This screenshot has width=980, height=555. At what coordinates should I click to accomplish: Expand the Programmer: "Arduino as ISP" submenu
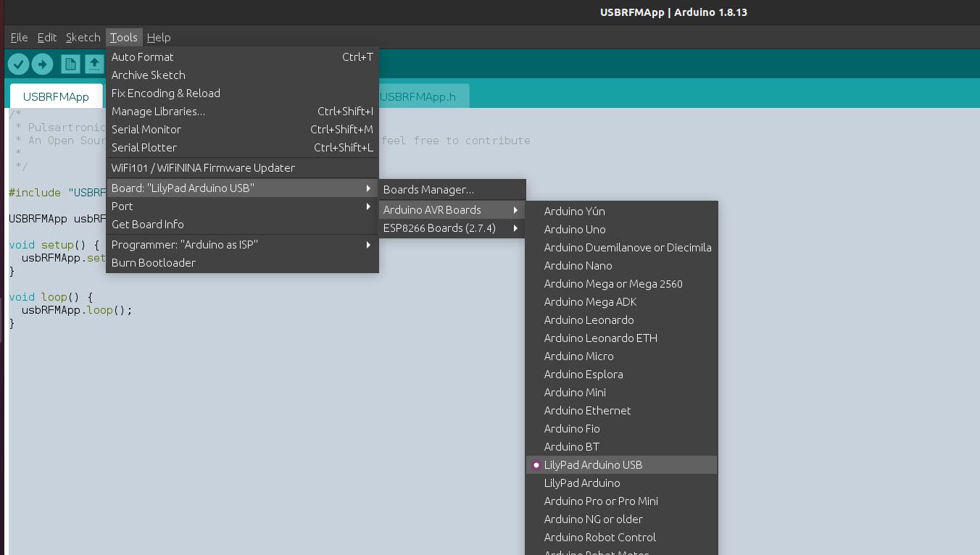pos(242,245)
